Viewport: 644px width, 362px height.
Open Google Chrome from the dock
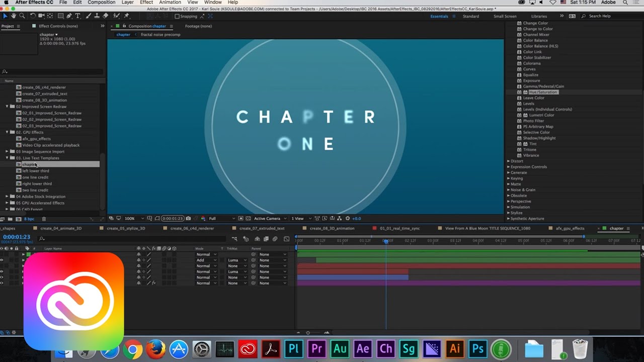point(133,349)
